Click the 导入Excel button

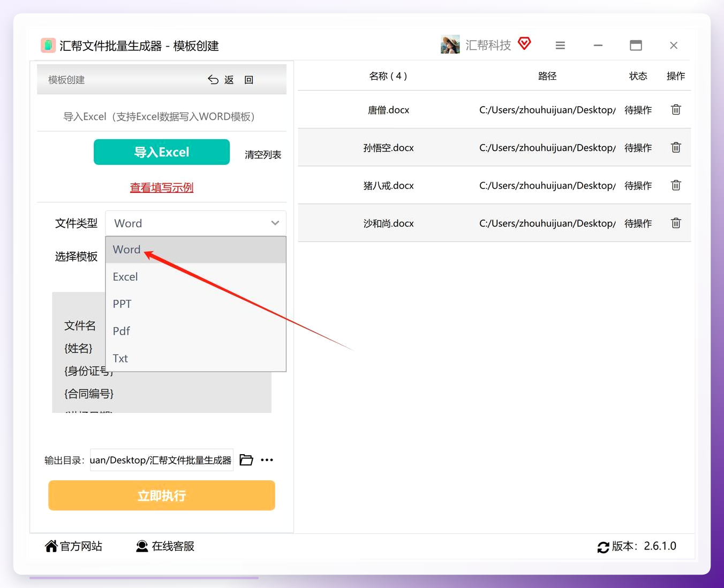pos(162,152)
